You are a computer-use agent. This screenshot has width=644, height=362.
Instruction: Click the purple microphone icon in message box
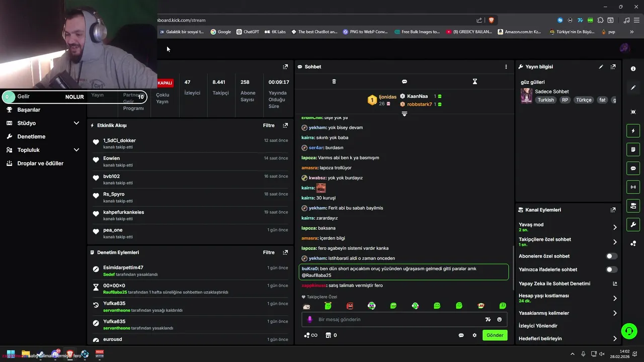(x=310, y=319)
